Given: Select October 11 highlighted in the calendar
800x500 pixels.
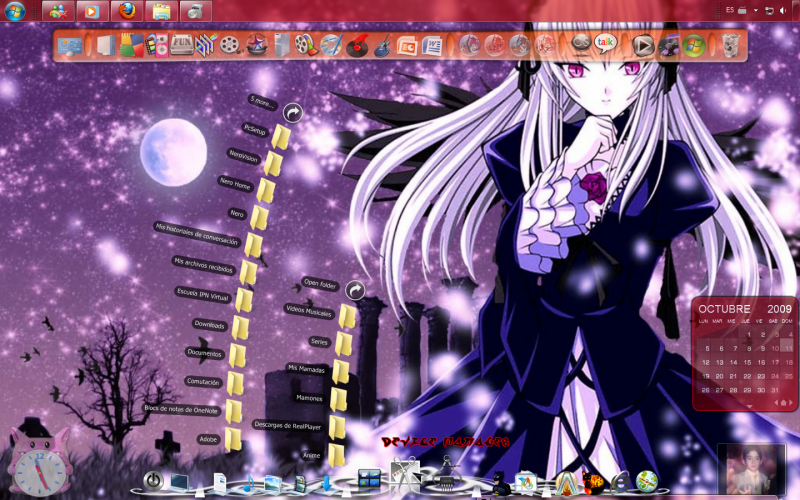Looking at the screenshot, I should [789, 348].
